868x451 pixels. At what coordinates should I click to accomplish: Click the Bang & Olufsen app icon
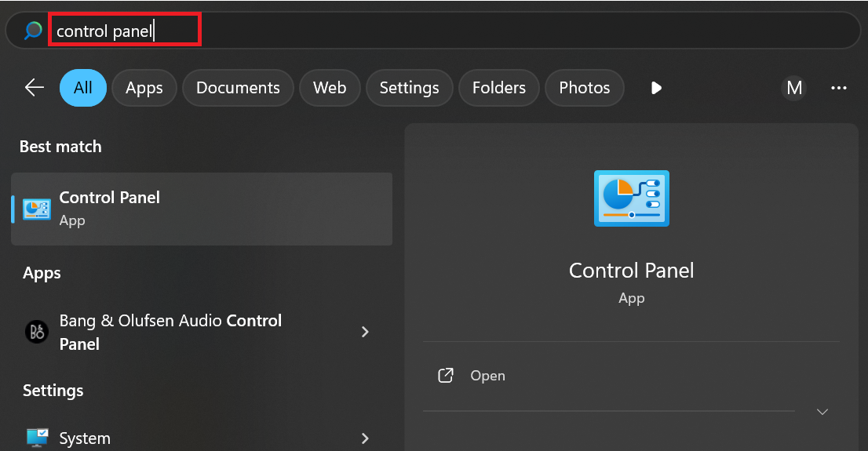click(37, 332)
